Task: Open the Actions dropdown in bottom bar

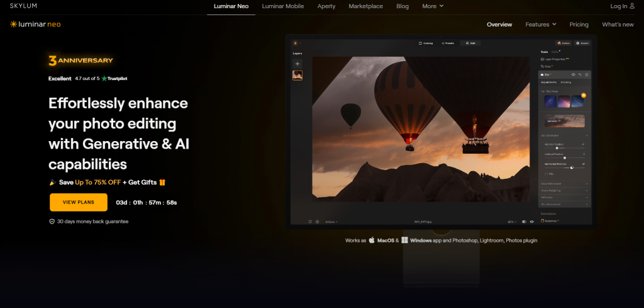Action: 331,222
